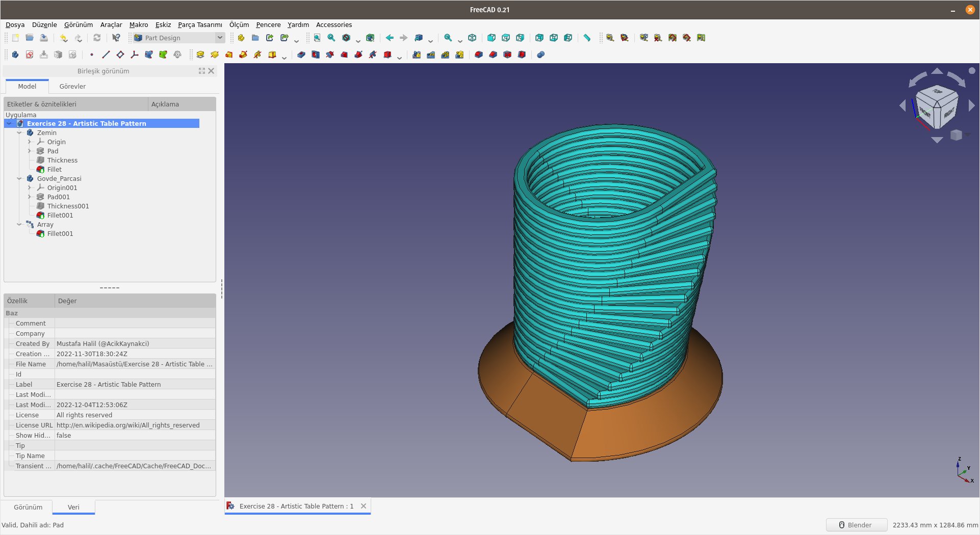The image size is (980, 535).
Task: Click the Measure distance ruler icon
Action: click(x=587, y=38)
